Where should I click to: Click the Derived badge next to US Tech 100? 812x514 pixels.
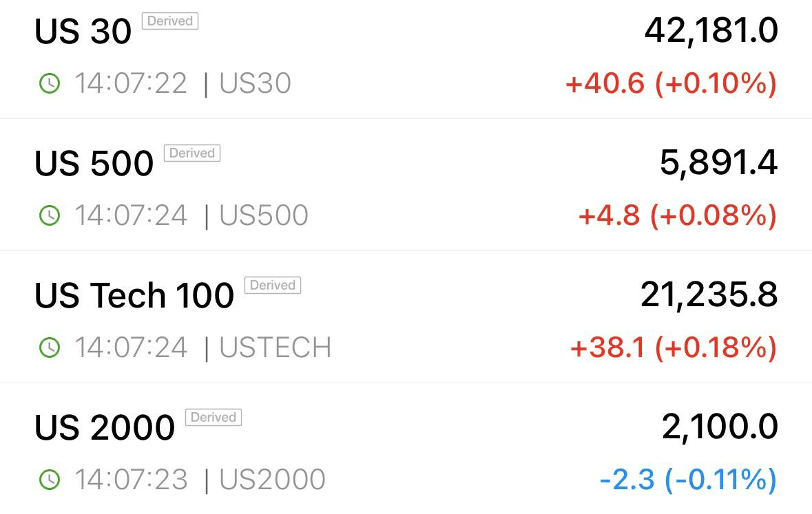coord(273,285)
